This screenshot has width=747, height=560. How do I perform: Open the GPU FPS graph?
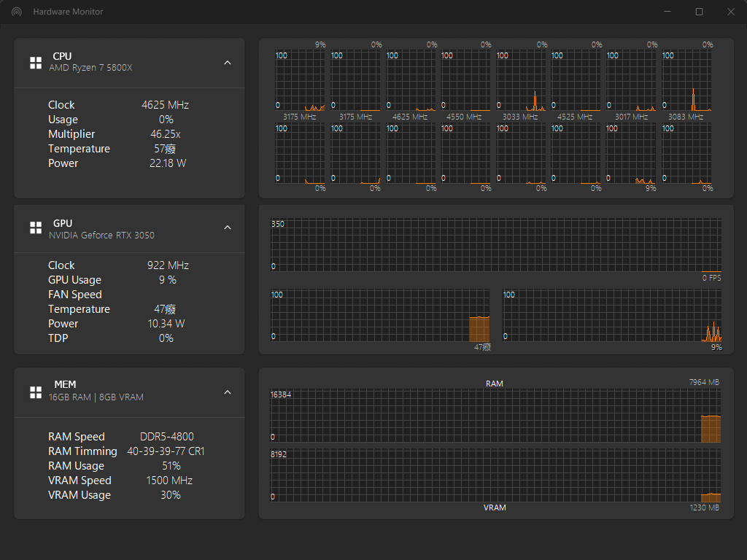point(495,245)
